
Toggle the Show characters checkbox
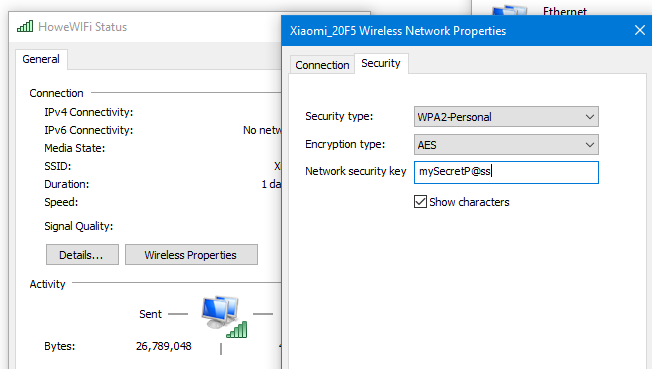click(420, 202)
